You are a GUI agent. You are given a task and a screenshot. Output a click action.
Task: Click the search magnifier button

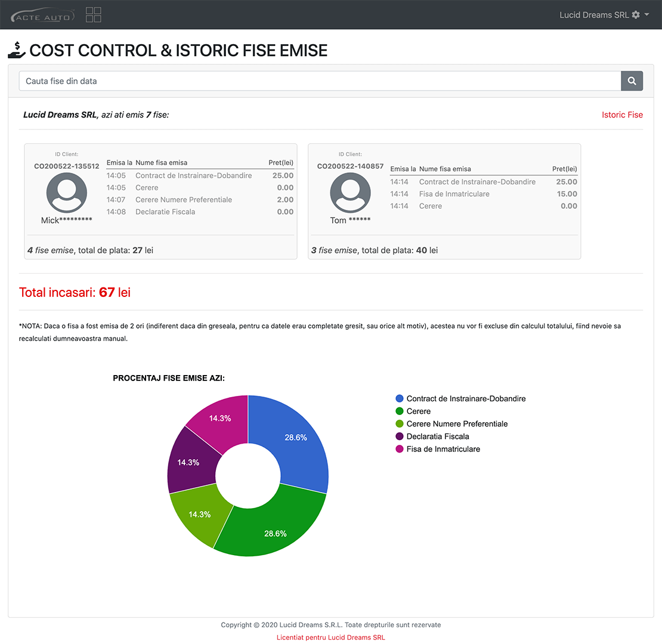(632, 81)
